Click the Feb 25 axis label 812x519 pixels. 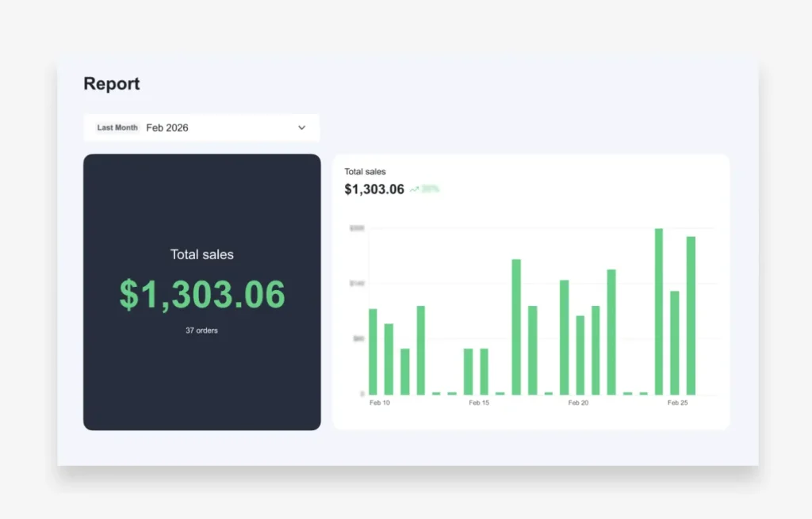[677, 403]
